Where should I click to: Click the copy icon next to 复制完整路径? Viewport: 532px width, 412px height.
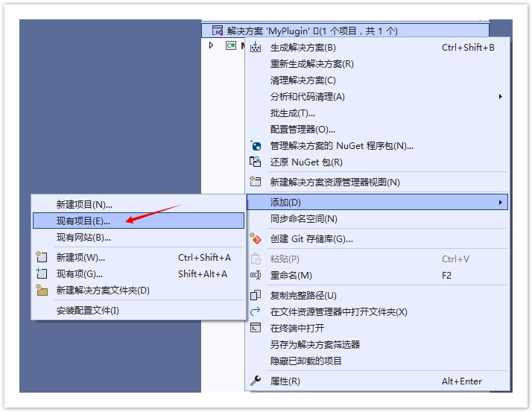pos(256,296)
